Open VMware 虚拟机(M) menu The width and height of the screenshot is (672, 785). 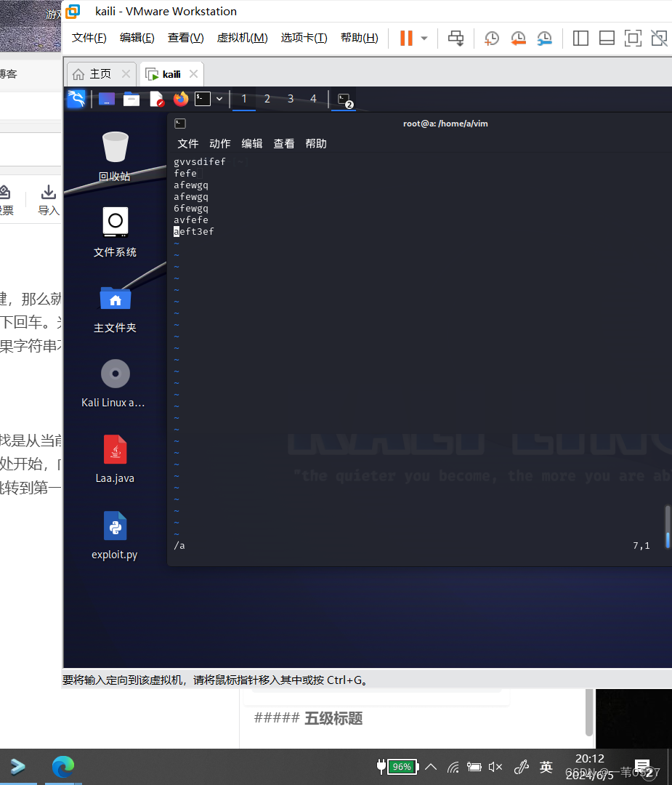tap(242, 38)
